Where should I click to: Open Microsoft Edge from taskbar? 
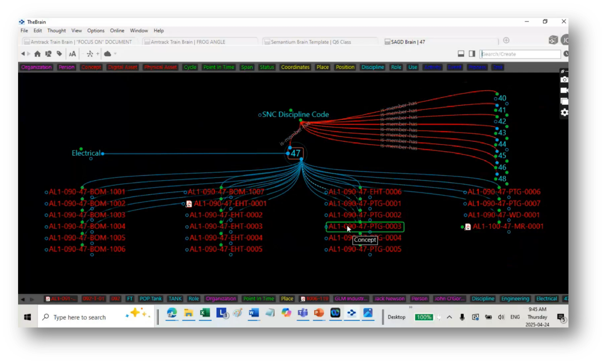click(x=172, y=314)
